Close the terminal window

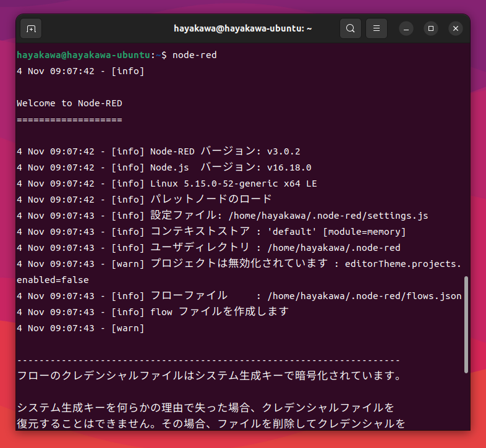tap(455, 28)
